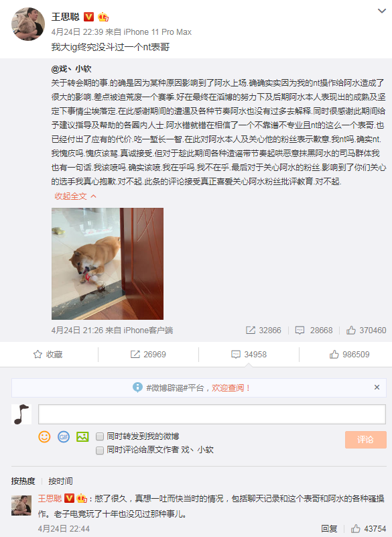Sort comments by time with 按时间

click(x=60, y=481)
